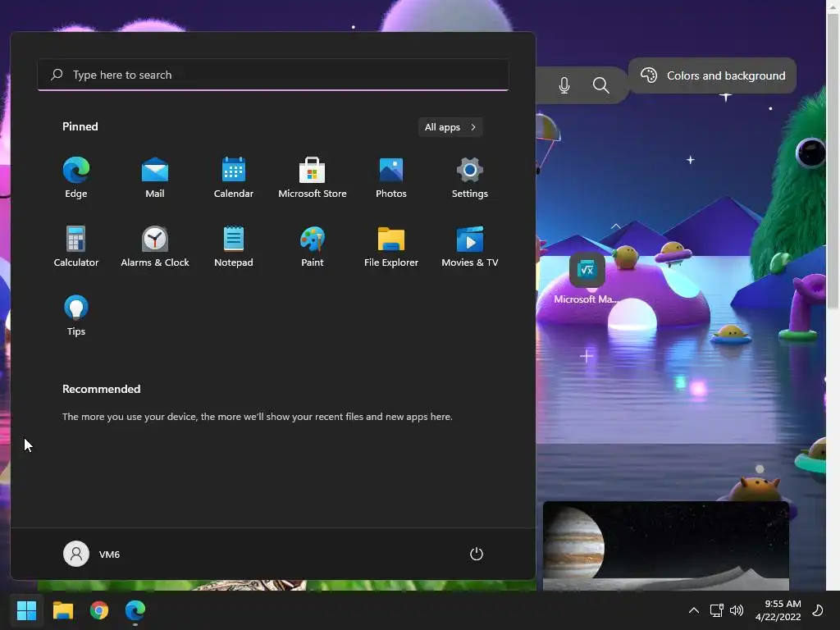The image size is (840, 630).
Task: Open Settings from pinned apps
Action: coord(470,178)
